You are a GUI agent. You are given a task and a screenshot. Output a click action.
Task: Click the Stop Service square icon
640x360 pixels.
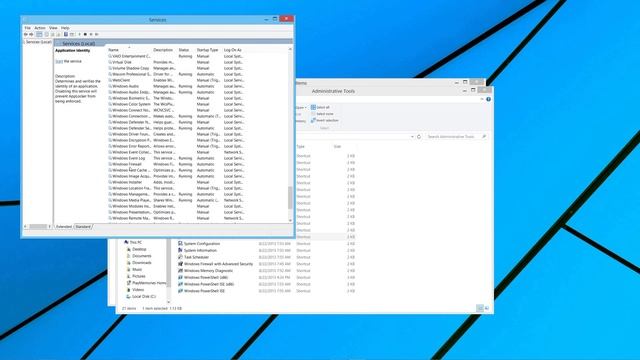pyautogui.click(x=85, y=34)
